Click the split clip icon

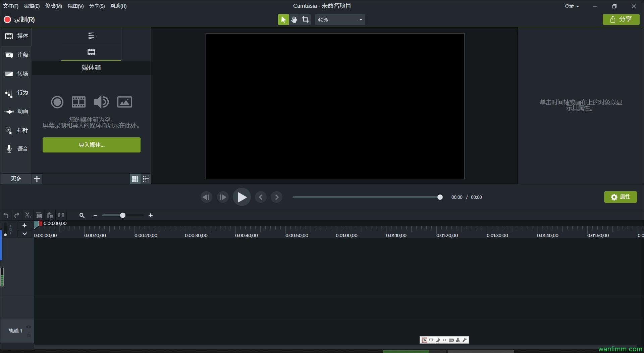(x=61, y=215)
